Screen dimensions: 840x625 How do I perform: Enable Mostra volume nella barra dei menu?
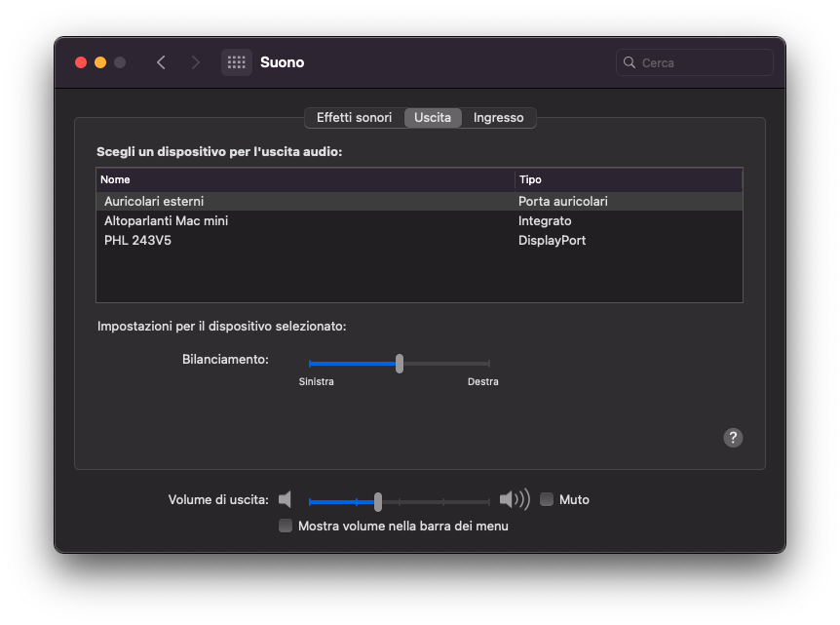point(286,526)
